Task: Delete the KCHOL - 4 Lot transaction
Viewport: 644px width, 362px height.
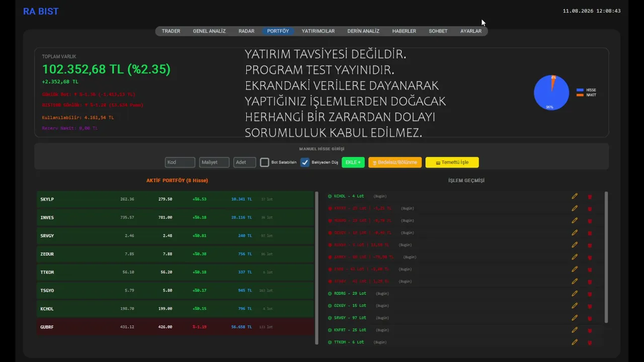Action: (x=590, y=197)
